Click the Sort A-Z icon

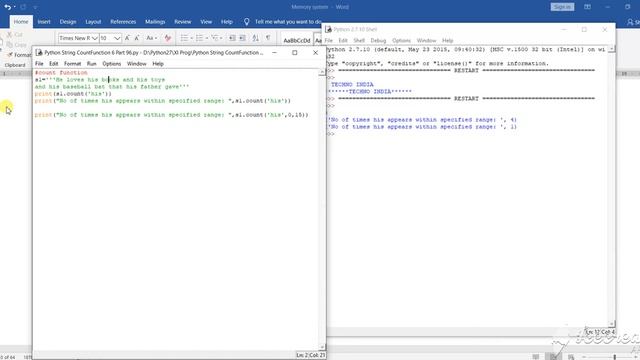click(256, 38)
